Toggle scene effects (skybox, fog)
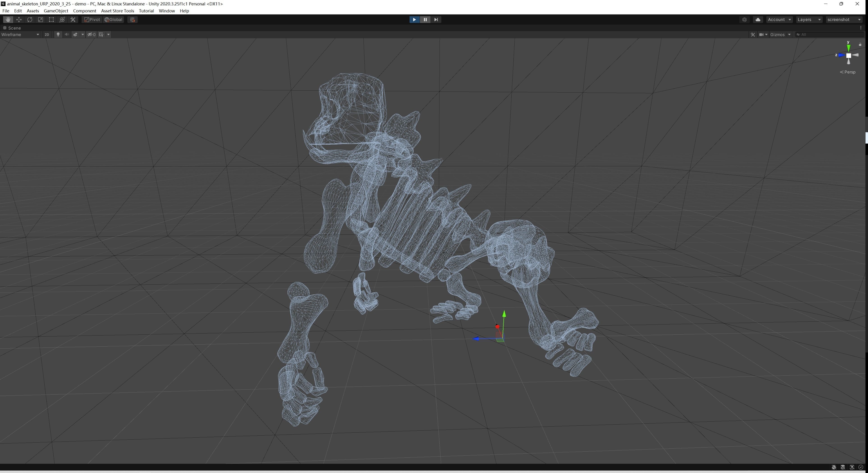Viewport: 868px width, 473px height. point(75,34)
